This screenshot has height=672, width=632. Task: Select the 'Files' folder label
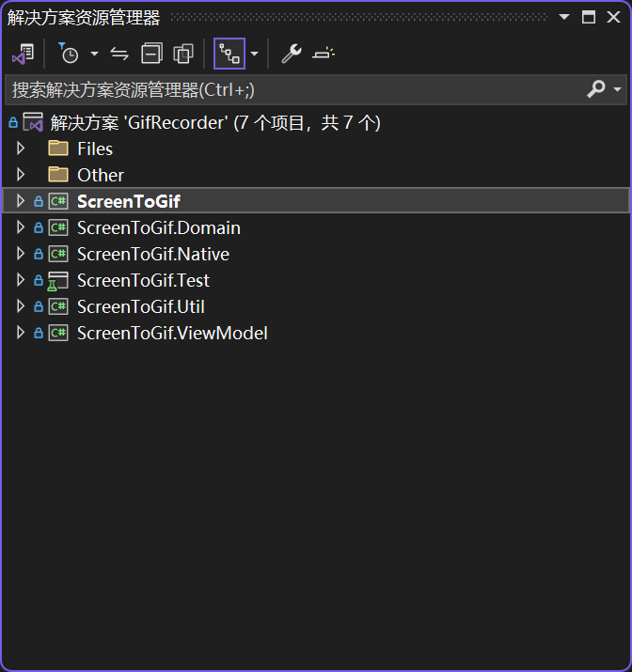[x=95, y=148]
